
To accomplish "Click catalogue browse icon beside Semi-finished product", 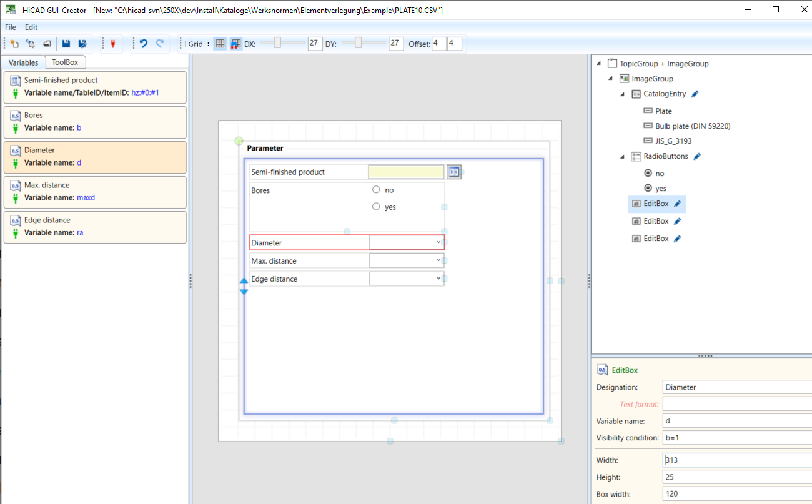I will [x=453, y=172].
